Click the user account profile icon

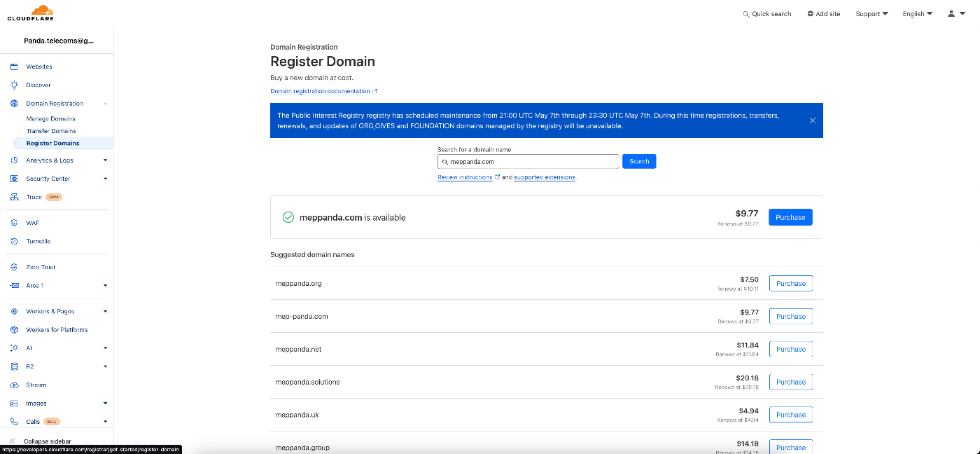951,13
